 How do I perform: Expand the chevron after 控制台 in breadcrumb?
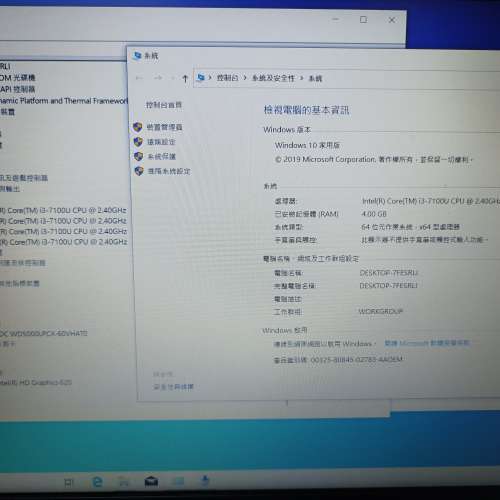(x=245, y=78)
